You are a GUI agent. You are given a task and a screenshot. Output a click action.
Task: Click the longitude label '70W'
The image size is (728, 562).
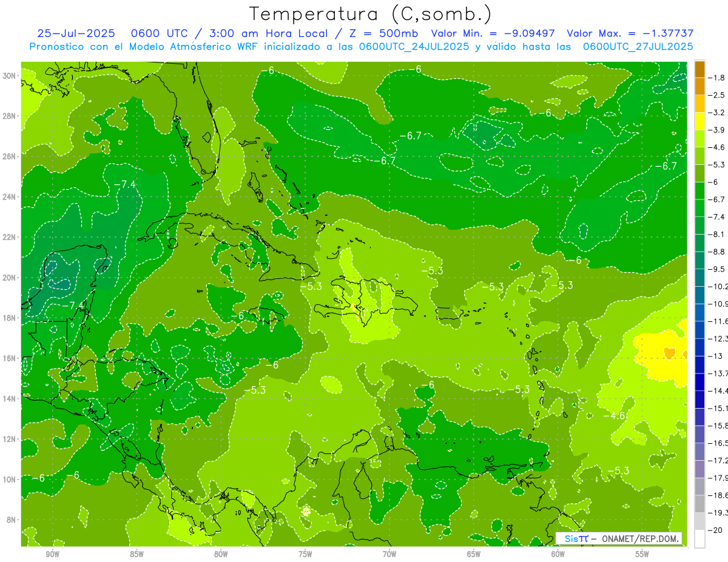(x=389, y=554)
